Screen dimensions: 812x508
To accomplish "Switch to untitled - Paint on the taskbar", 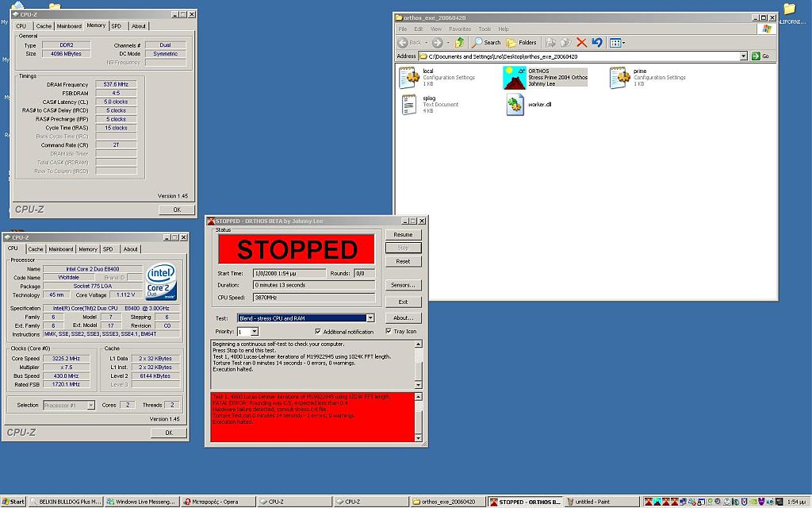I will coord(601,502).
